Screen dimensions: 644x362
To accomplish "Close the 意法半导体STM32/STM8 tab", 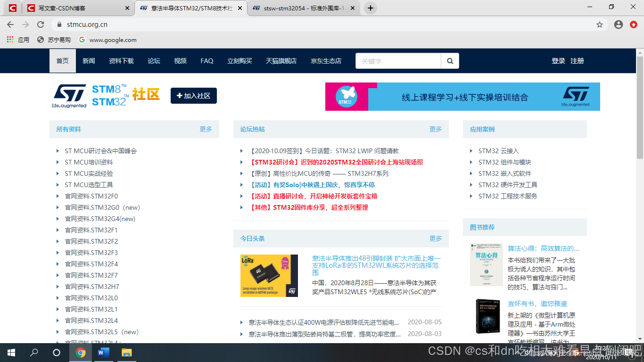I will point(240,8).
